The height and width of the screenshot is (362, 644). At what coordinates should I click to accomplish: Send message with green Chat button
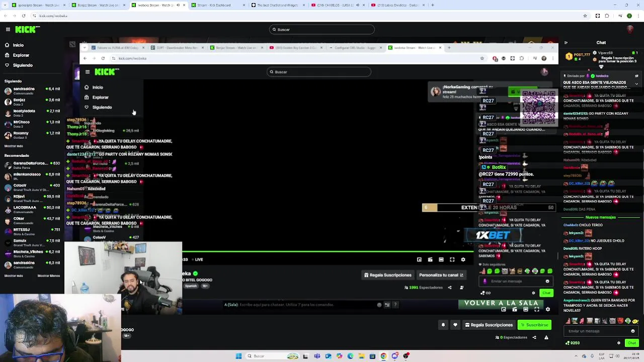tap(632, 343)
